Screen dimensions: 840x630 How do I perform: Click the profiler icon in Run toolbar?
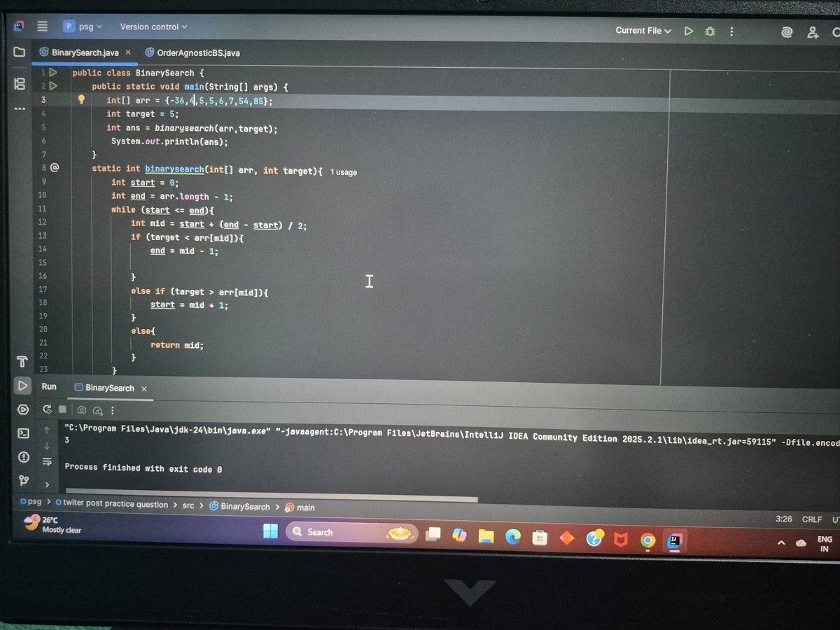[x=98, y=410]
